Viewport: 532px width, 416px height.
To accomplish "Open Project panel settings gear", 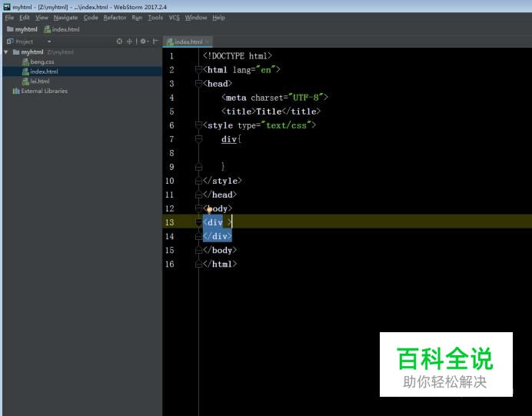I will click(x=144, y=42).
